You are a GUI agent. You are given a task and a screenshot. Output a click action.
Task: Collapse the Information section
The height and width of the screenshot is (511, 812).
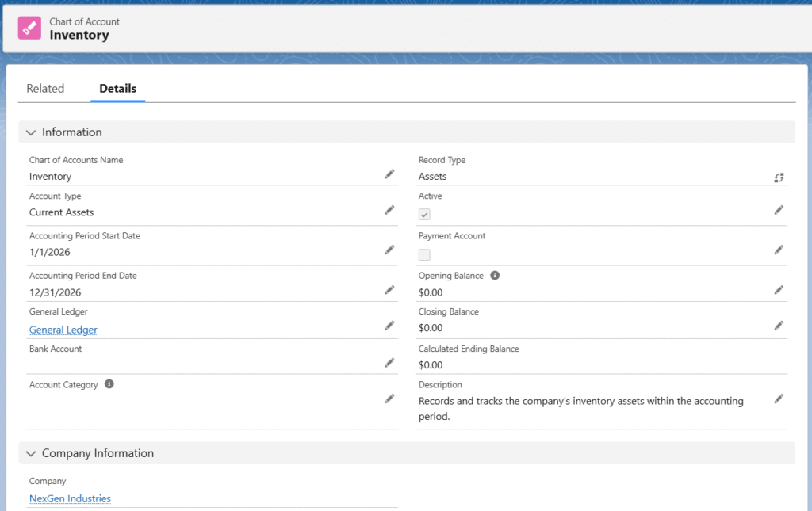(x=31, y=132)
